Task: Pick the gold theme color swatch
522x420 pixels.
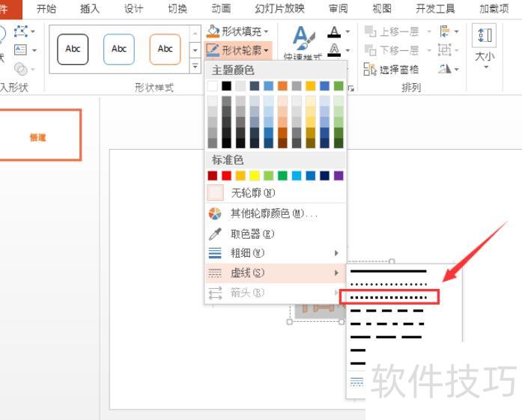Action: [310, 86]
